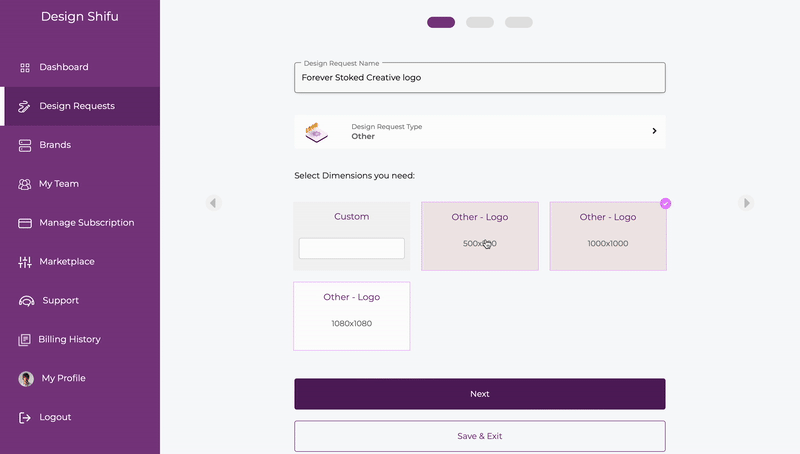Select the 500x500 Other - Logo dimension
This screenshot has width=800, height=454.
[480, 236]
